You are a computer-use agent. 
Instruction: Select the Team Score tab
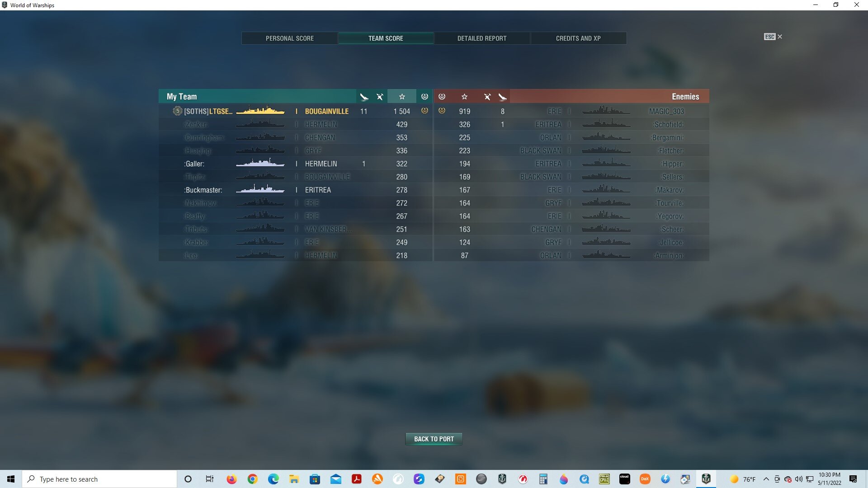click(386, 38)
